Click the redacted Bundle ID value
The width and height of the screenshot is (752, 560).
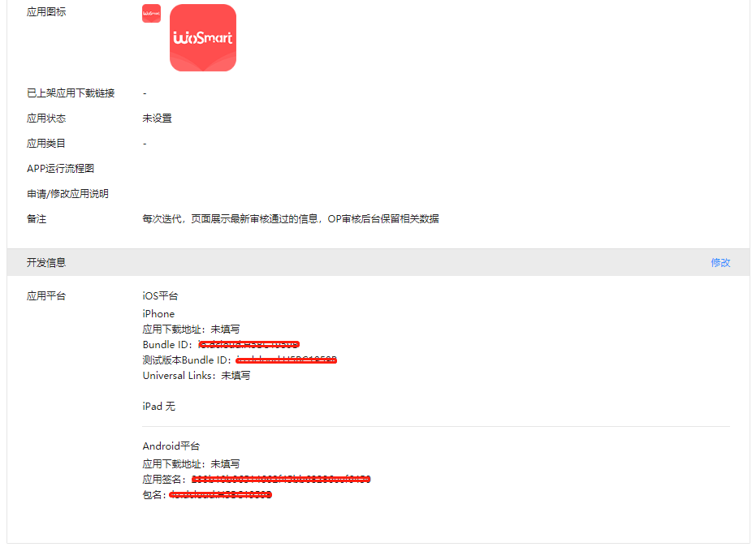tap(248, 344)
